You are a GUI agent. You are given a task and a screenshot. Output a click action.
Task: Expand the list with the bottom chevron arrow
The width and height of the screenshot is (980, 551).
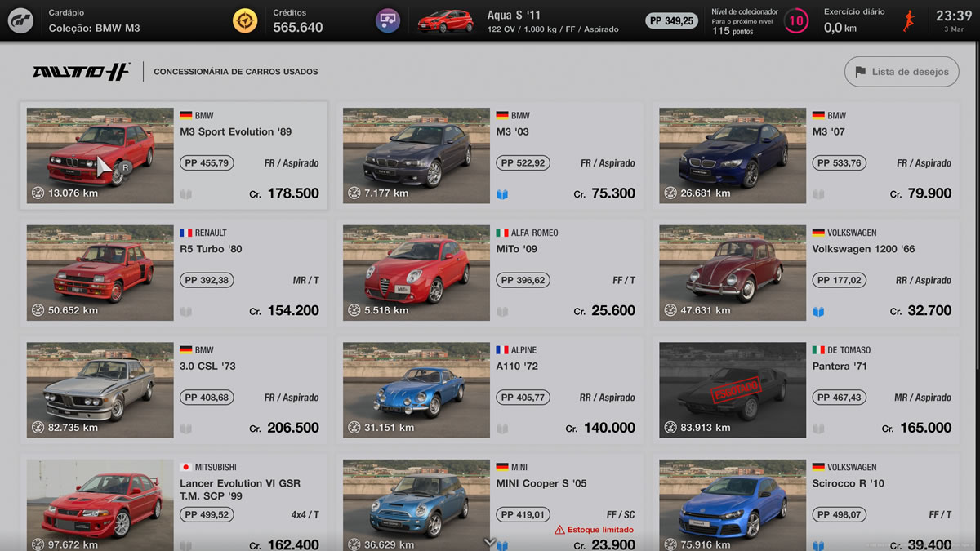490,542
